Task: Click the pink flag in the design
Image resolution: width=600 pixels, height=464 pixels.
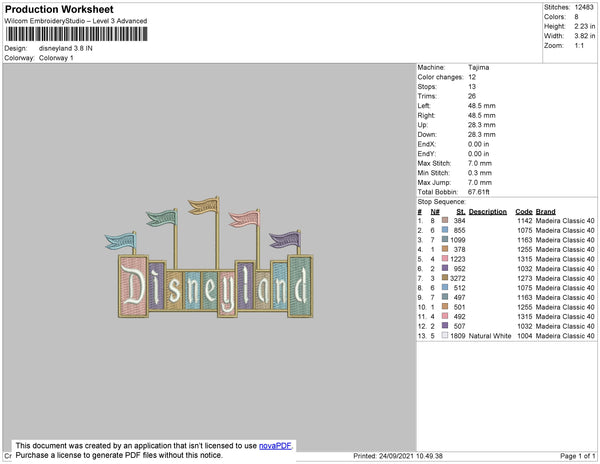Action: (x=245, y=219)
